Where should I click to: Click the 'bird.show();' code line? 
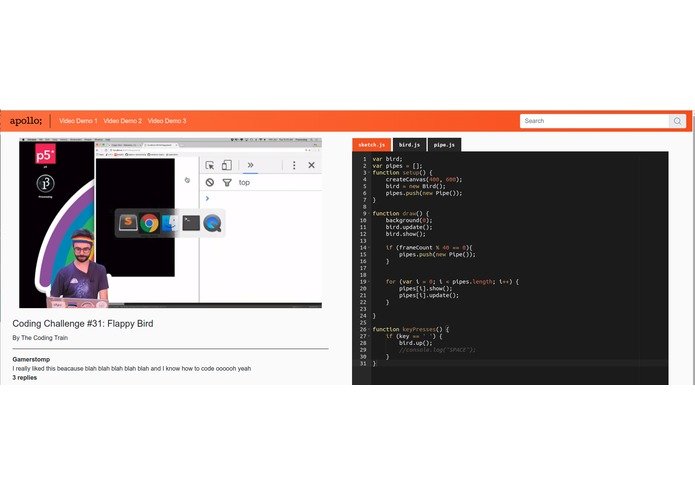[405, 234]
